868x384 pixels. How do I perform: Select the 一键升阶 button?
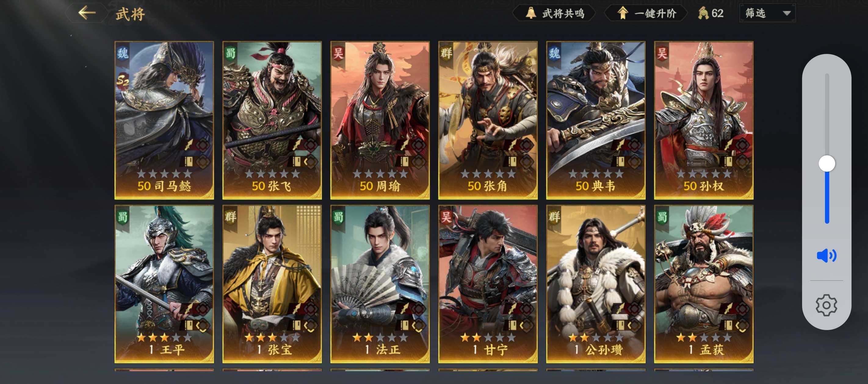point(646,13)
